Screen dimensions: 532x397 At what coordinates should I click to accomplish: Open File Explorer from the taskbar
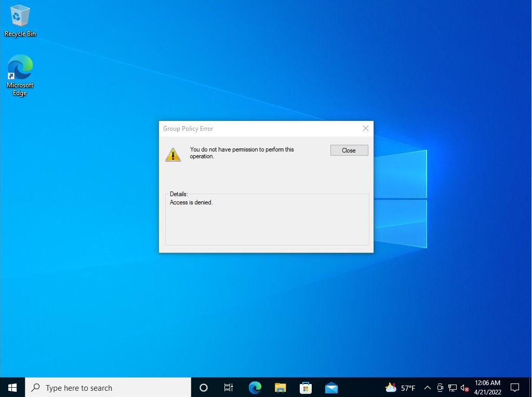[280, 388]
